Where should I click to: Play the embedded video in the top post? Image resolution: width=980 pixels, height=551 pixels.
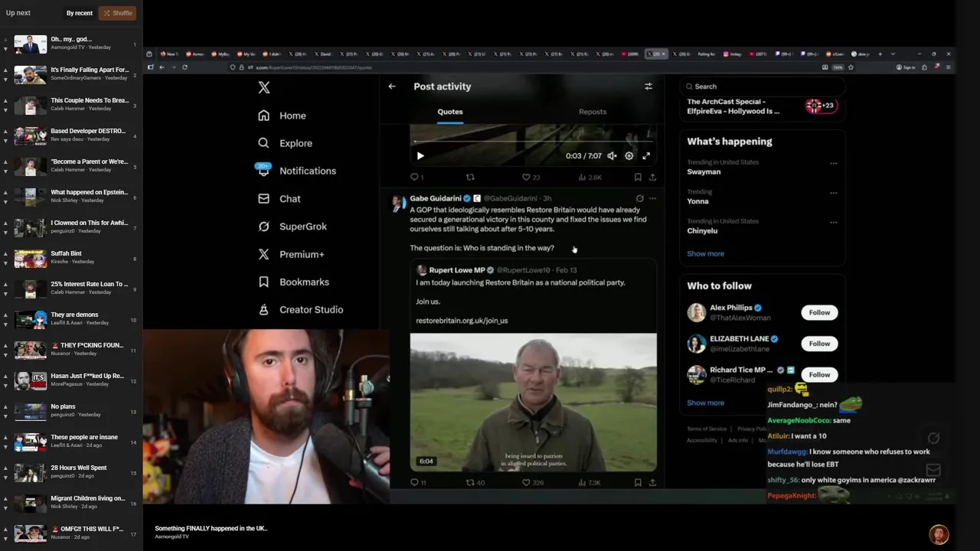(x=420, y=156)
